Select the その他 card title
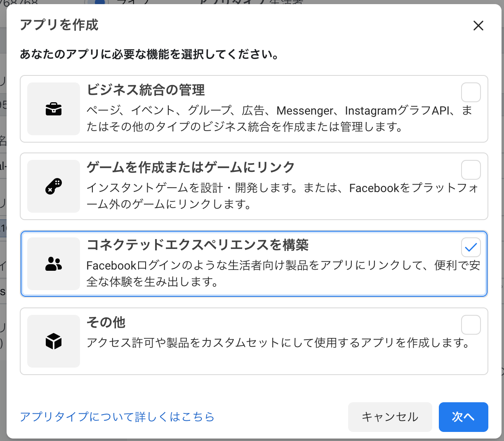Viewport: 504px width, 441px height. click(x=106, y=322)
